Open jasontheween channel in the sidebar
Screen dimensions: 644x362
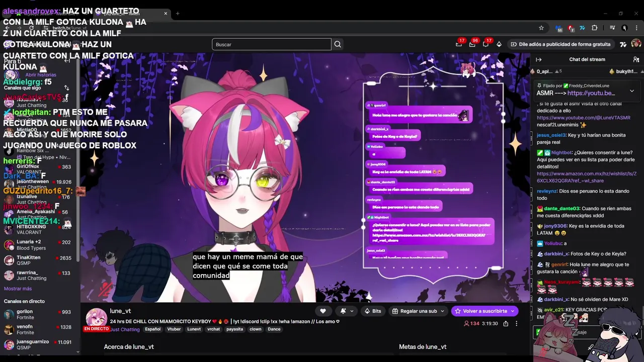(x=40, y=184)
